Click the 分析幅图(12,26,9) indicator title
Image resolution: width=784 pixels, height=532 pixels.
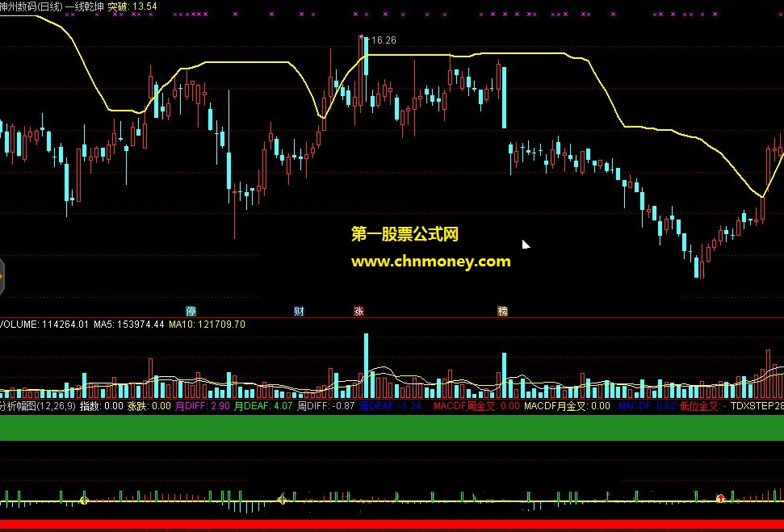[37, 406]
